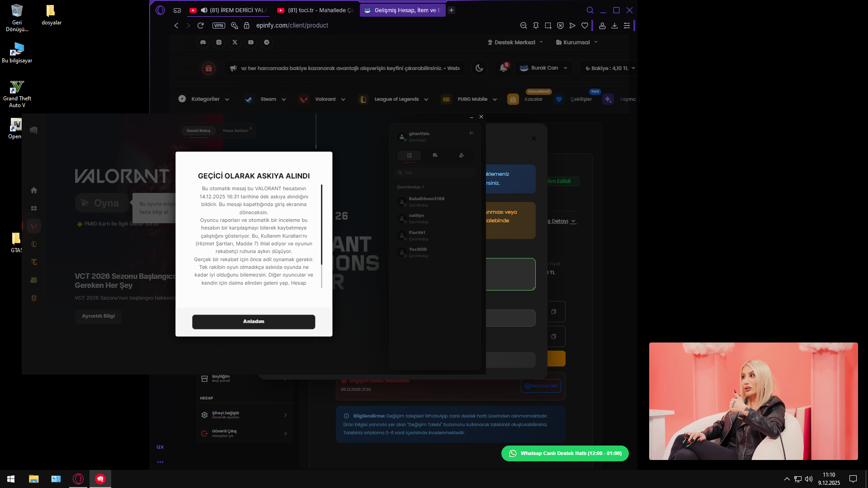Expand the Destek Merkezi dropdown
The width and height of the screenshot is (868, 488).
[515, 42]
